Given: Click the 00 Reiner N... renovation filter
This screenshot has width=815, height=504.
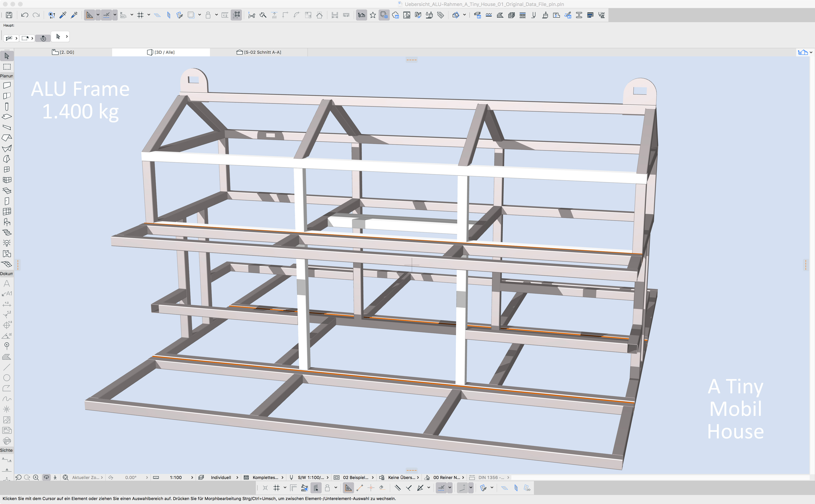Looking at the screenshot, I should tap(446, 477).
